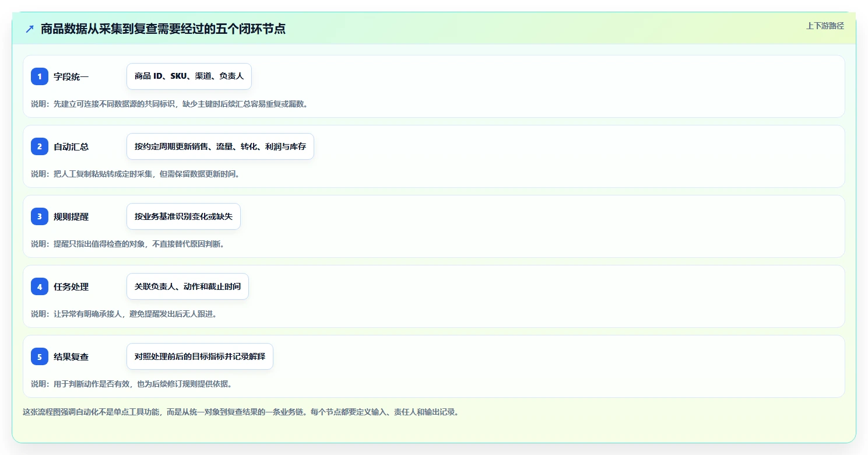
Task: Click the note 用于判断动作是否有效
Action: (x=132, y=384)
